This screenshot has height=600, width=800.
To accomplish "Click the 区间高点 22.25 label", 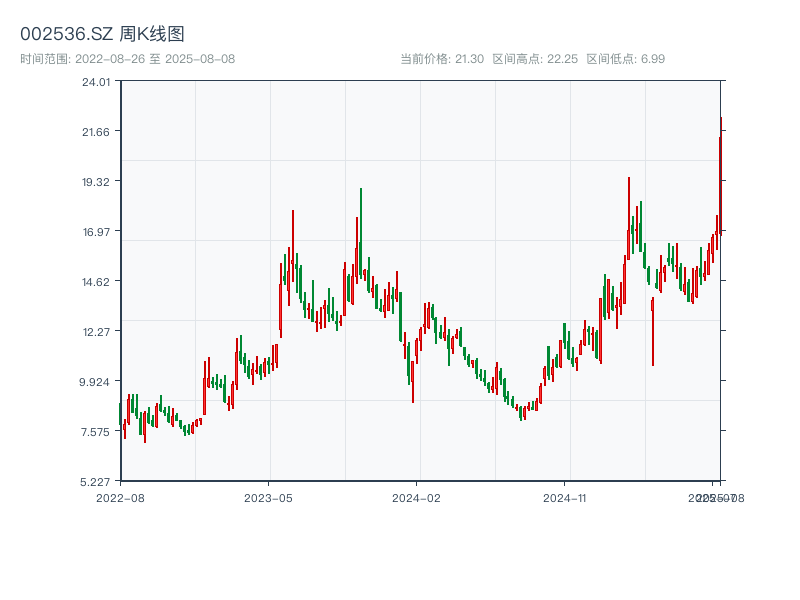I will click(535, 59).
